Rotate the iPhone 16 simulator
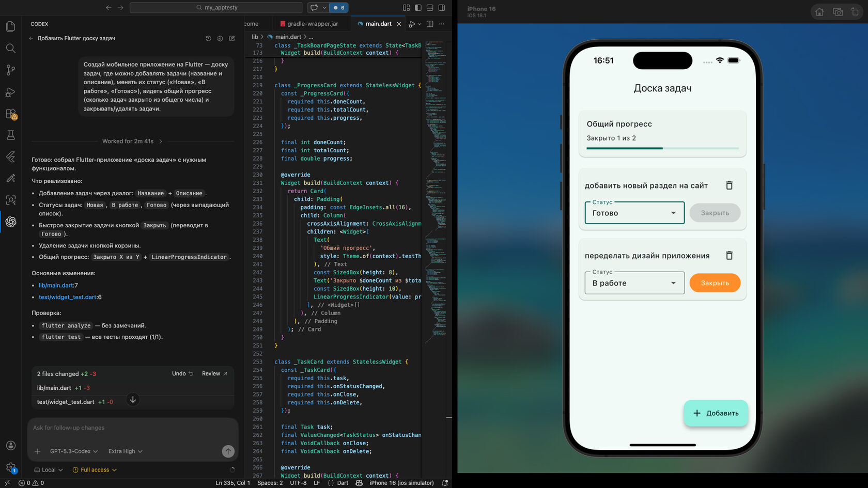 (x=855, y=12)
